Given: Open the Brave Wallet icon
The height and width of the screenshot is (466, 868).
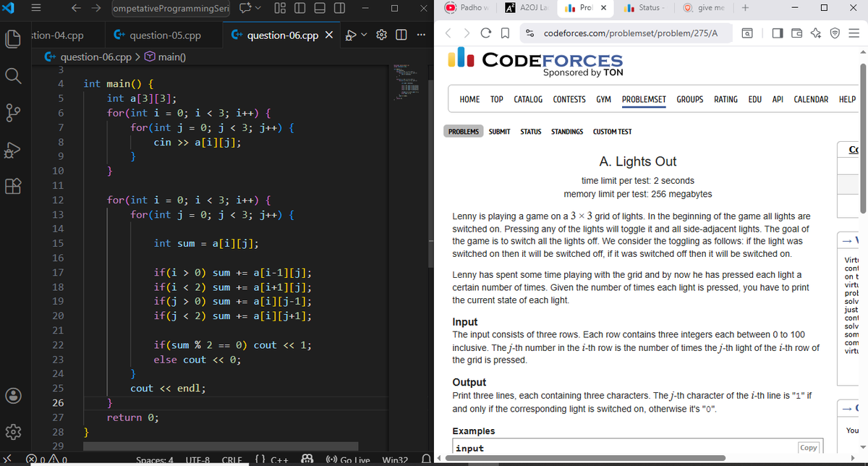Looking at the screenshot, I should [796, 33].
